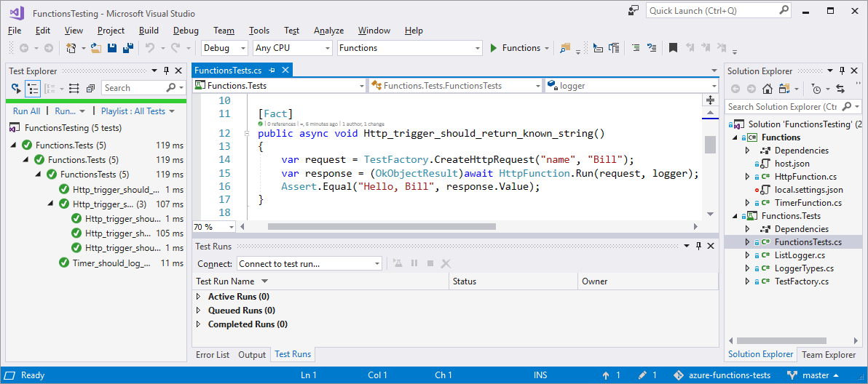This screenshot has height=384, width=868.
Task: Click the Home icon in Solution Explorer
Action: (768, 89)
